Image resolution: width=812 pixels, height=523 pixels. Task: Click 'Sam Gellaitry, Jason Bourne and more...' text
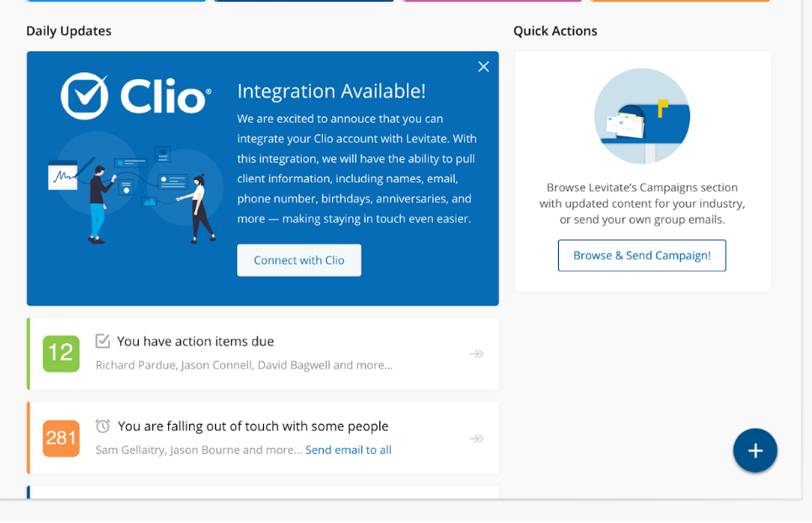[198, 450]
